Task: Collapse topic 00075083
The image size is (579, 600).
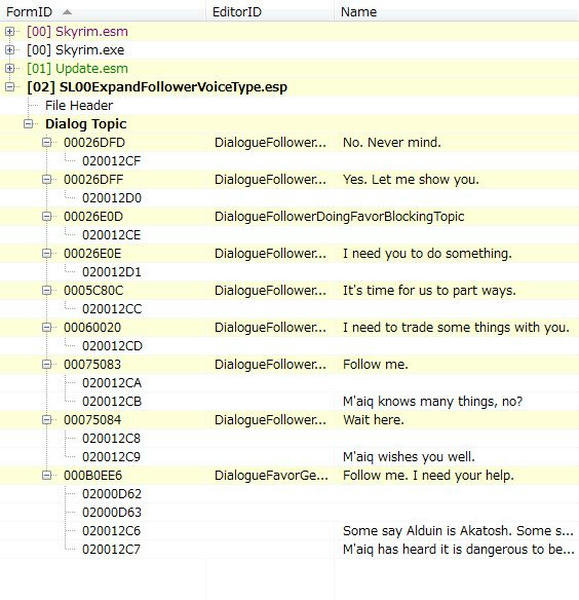Action: tap(47, 364)
